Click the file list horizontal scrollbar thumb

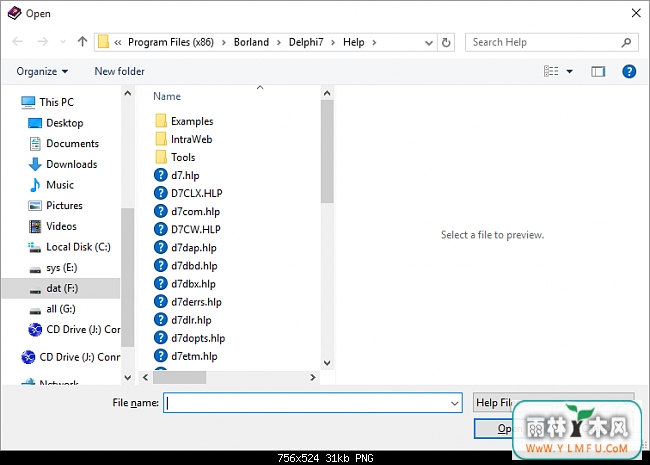(x=179, y=378)
